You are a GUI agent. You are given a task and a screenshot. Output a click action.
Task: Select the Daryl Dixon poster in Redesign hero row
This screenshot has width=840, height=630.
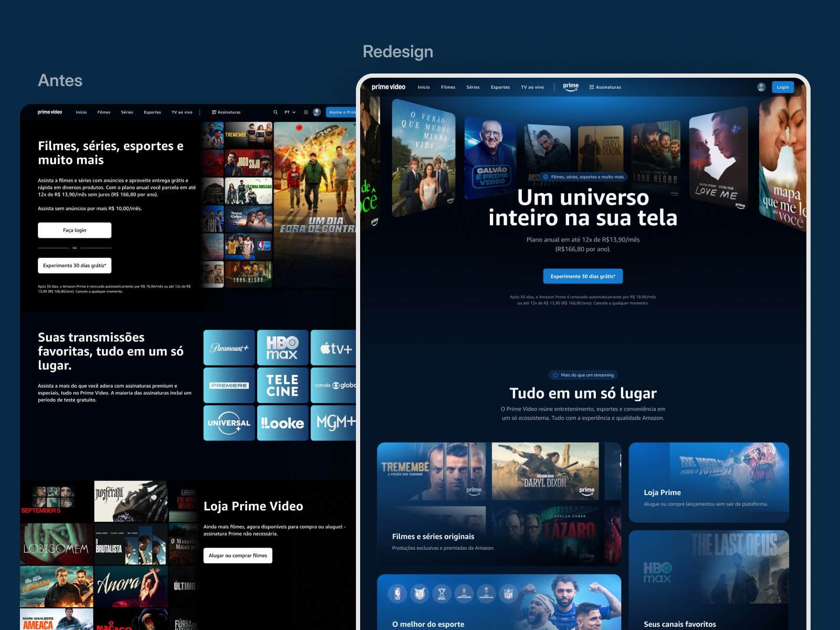(601, 156)
